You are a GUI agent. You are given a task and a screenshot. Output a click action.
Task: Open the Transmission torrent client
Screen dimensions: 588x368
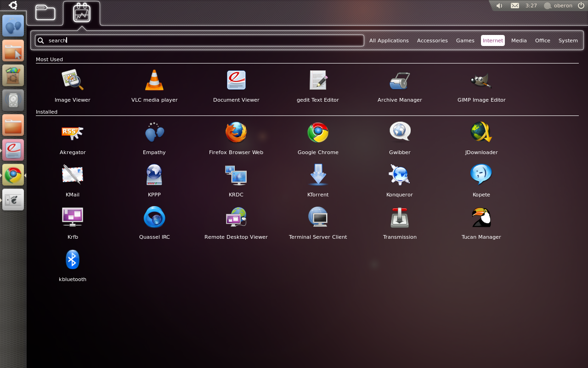pyautogui.click(x=400, y=218)
